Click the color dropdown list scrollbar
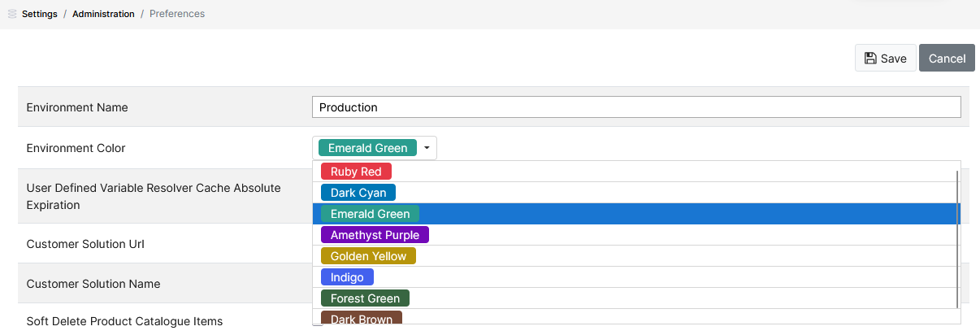980x335 pixels. click(958, 240)
